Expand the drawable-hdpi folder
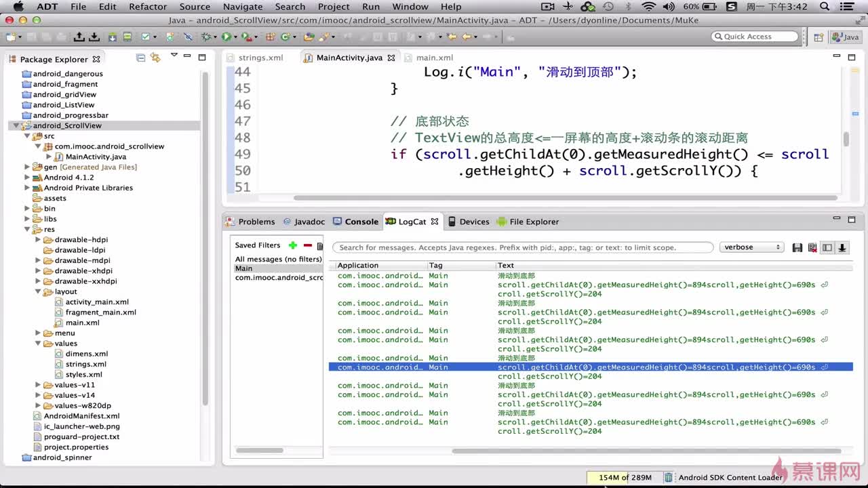The width and height of the screenshot is (868, 488). 38,240
